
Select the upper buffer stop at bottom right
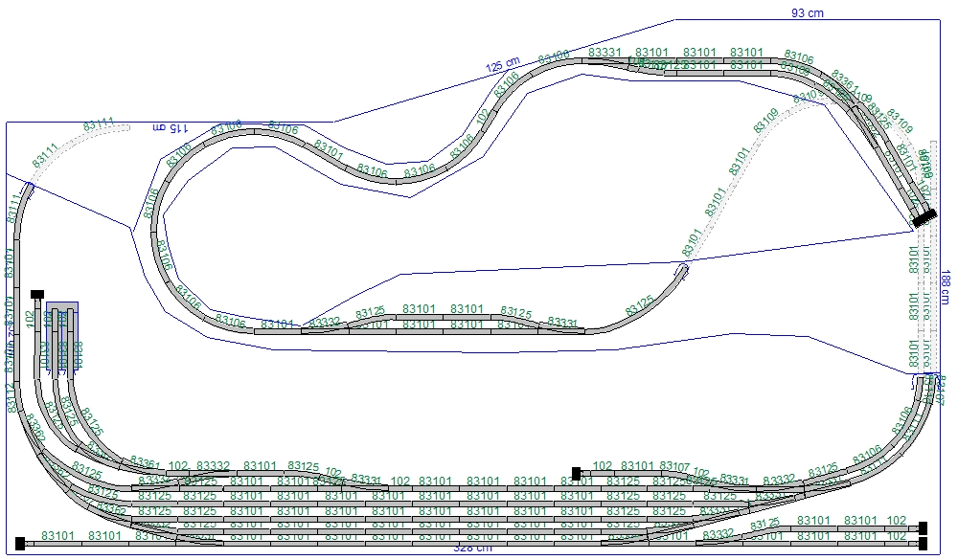point(924,527)
